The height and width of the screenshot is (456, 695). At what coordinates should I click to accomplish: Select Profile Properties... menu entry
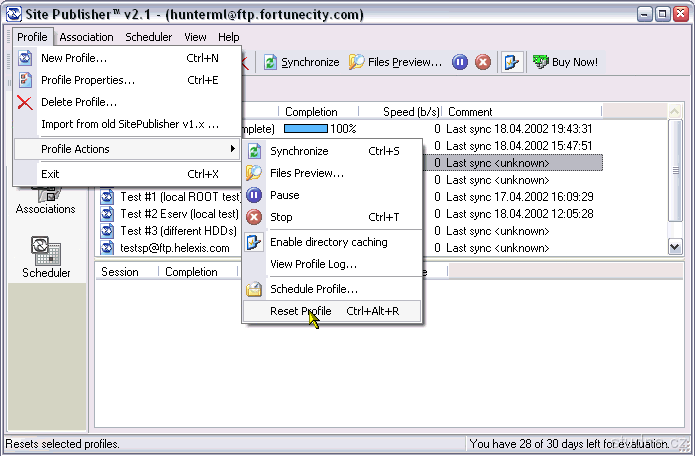[x=128, y=80]
